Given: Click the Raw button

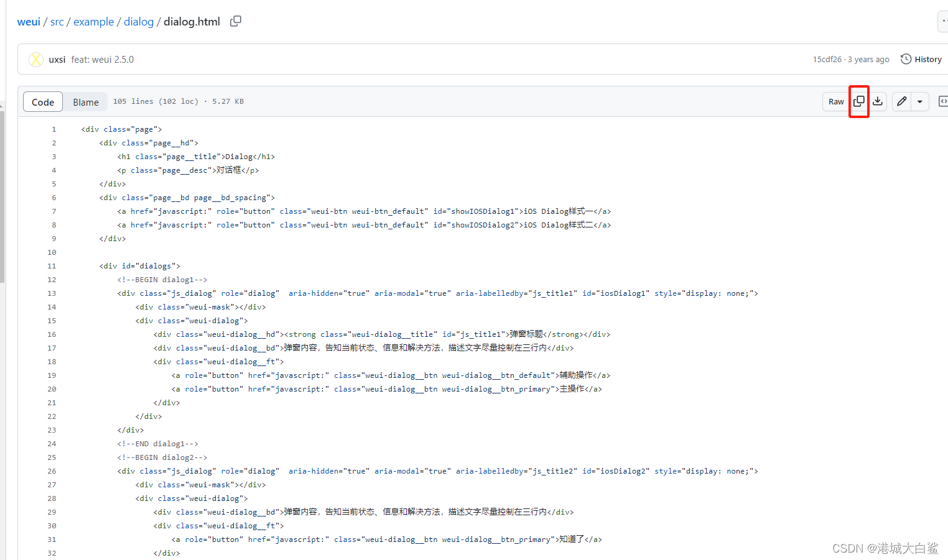Looking at the screenshot, I should 835,101.
